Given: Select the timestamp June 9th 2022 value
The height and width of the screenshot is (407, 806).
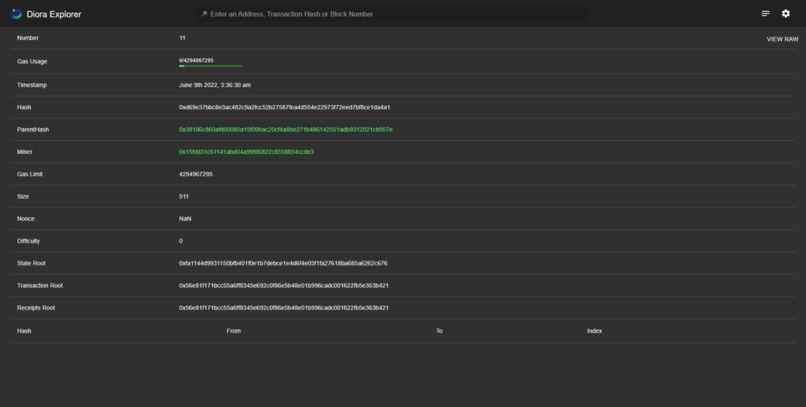Looking at the screenshot, I should tap(215, 85).
